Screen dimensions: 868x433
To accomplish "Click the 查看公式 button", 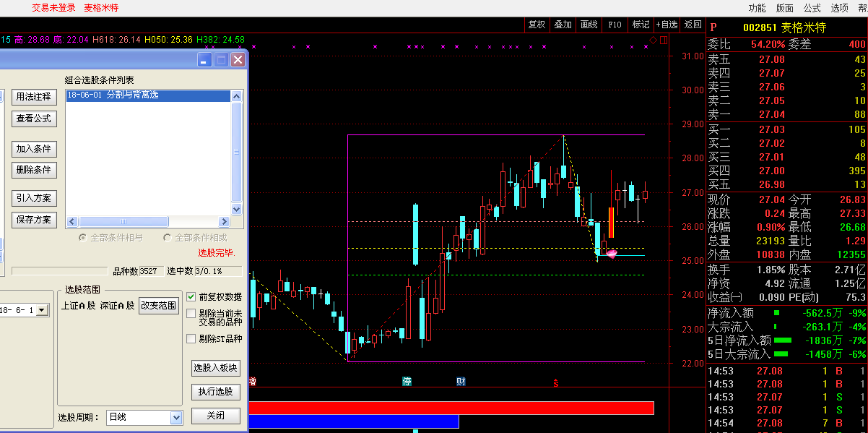I will 34,119.
